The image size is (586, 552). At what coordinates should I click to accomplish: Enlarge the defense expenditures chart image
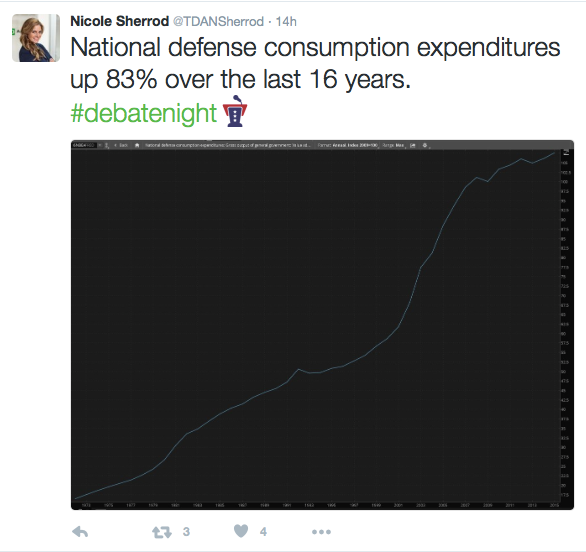coord(322,325)
